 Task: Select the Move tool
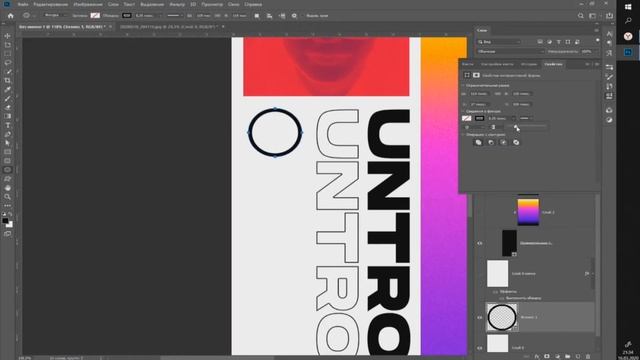7,36
